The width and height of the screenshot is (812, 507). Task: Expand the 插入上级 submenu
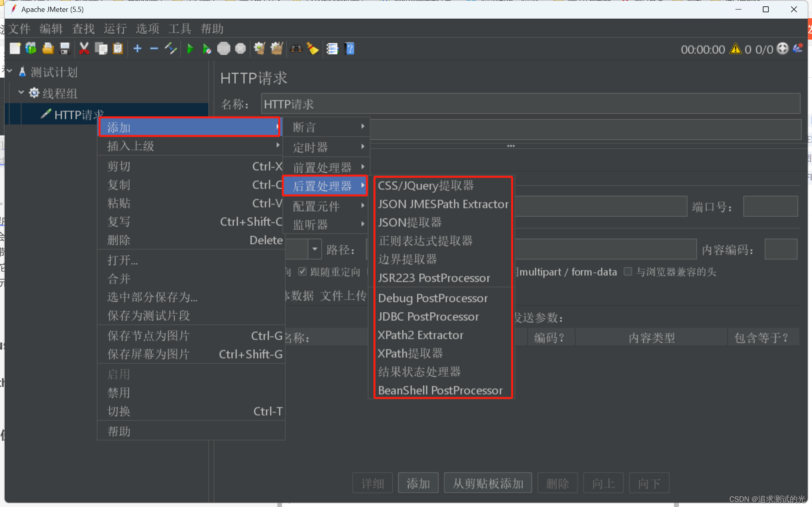[x=190, y=146]
